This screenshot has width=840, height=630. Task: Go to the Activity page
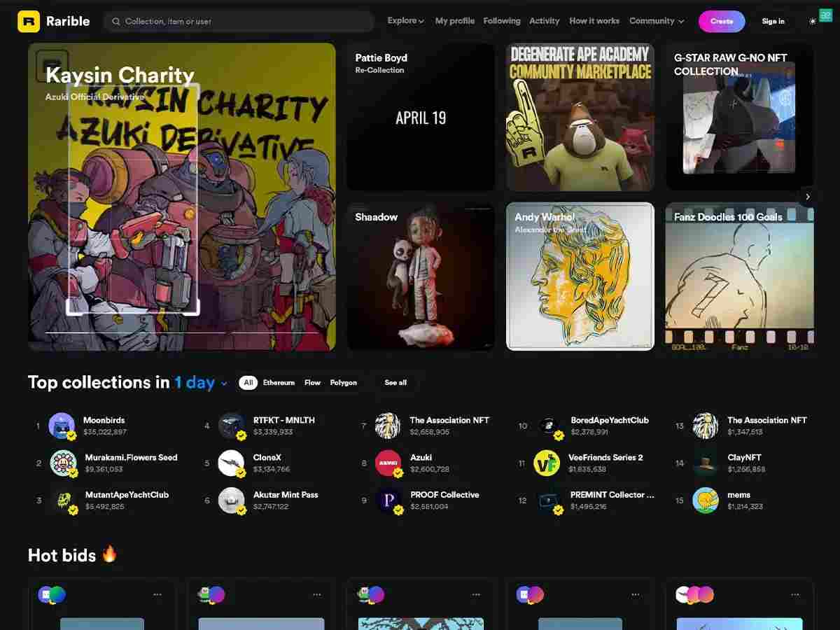[x=544, y=21]
